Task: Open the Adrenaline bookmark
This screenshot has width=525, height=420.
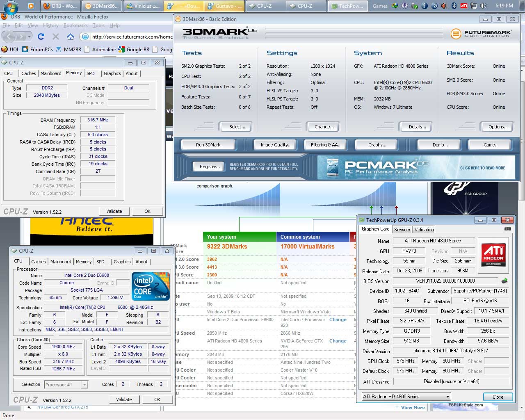Action: click(100, 49)
